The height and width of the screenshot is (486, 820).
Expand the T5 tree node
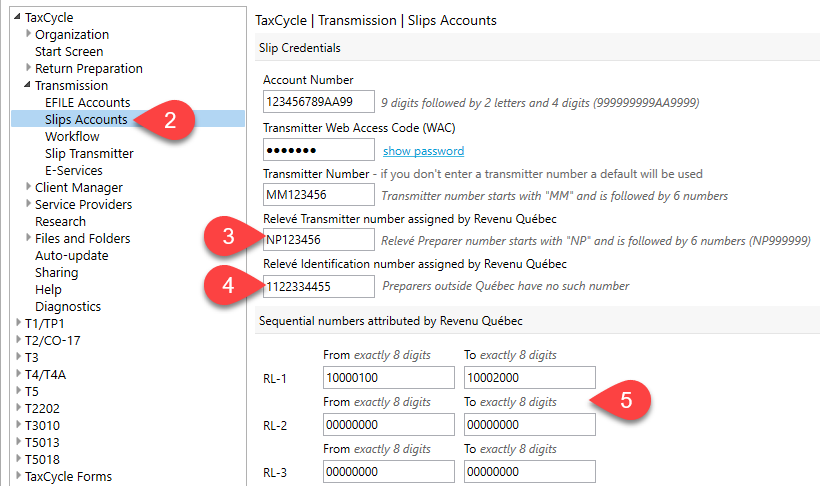coord(18,390)
